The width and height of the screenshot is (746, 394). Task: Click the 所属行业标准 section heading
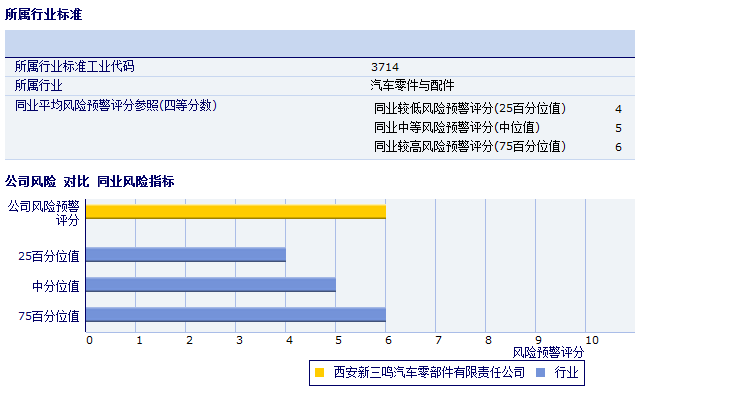43,14
